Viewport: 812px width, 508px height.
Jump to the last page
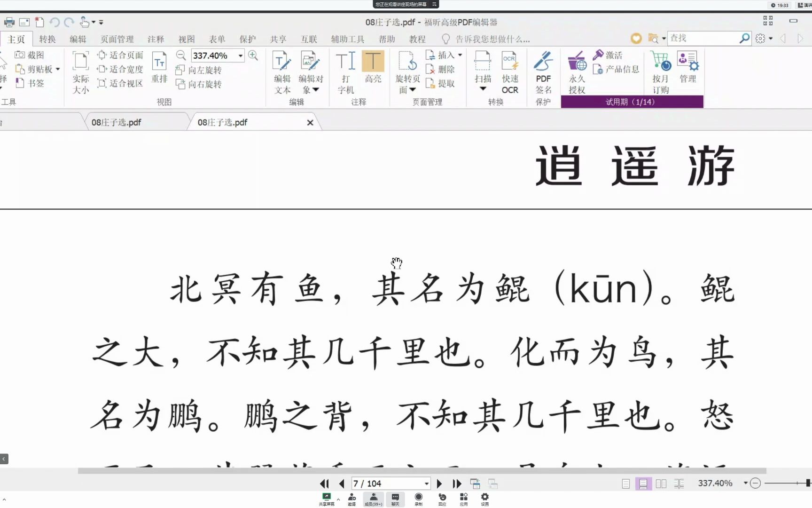click(x=457, y=484)
